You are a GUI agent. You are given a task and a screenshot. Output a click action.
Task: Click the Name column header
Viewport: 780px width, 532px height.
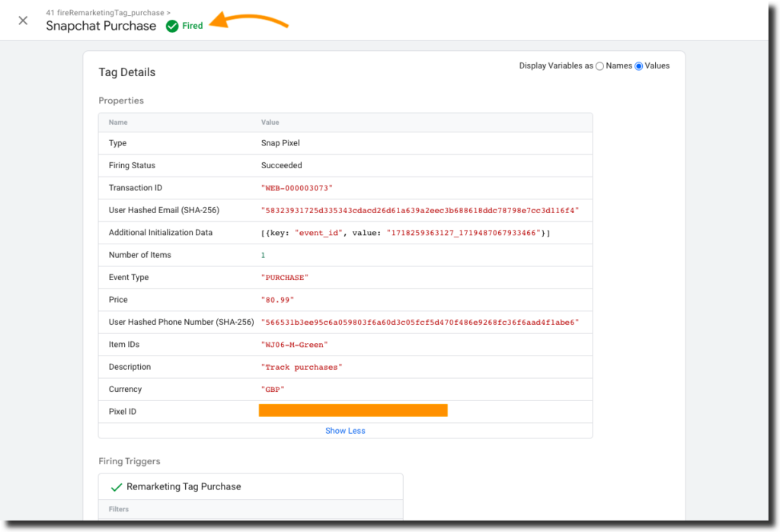(x=118, y=123)
